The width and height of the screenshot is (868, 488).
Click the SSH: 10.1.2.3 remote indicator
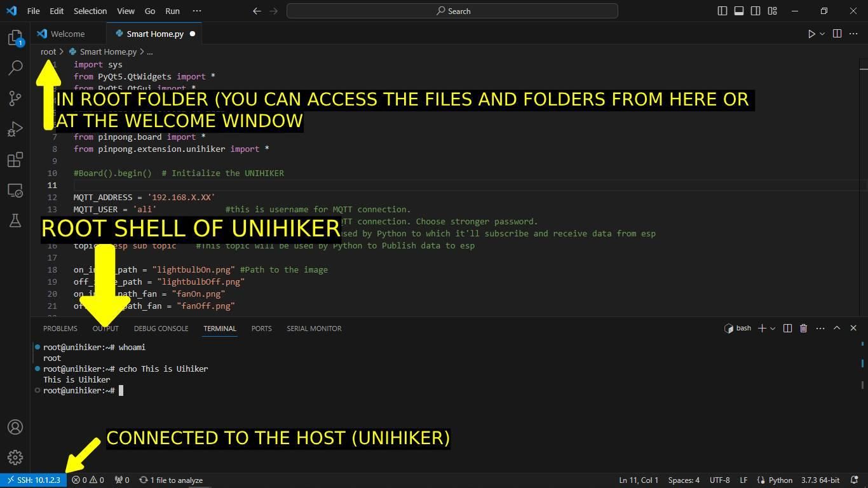click(35, 480)
